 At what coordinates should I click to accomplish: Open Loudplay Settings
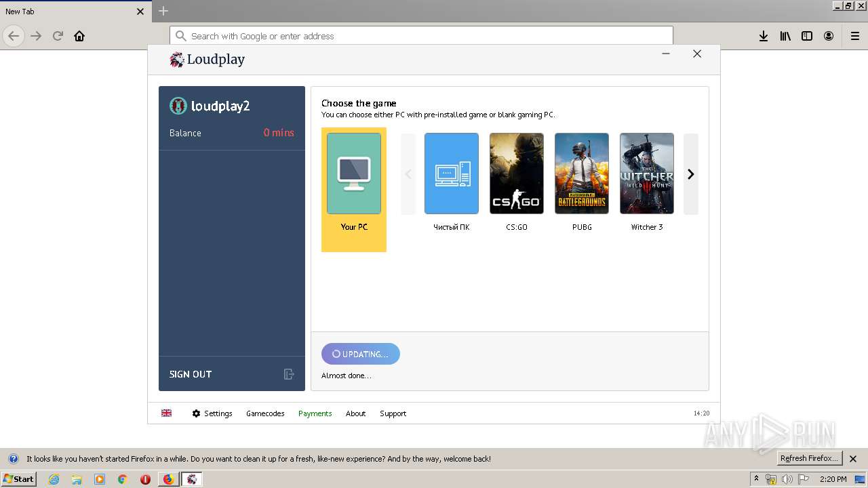[x=212, y=413]
